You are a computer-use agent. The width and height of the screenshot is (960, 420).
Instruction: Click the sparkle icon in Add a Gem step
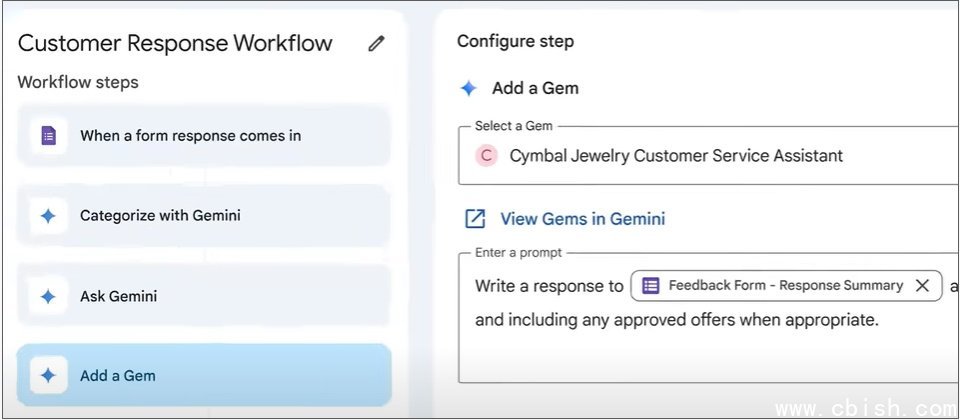coord(48,376)
